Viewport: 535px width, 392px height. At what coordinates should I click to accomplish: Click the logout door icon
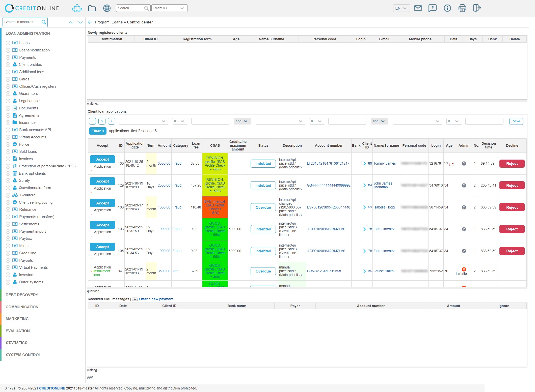click(x=477, y=8)
